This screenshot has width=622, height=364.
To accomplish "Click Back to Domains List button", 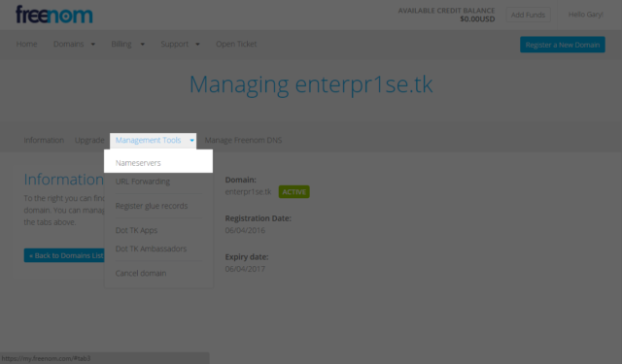I will pyautogui.click(x=64, y=255).
